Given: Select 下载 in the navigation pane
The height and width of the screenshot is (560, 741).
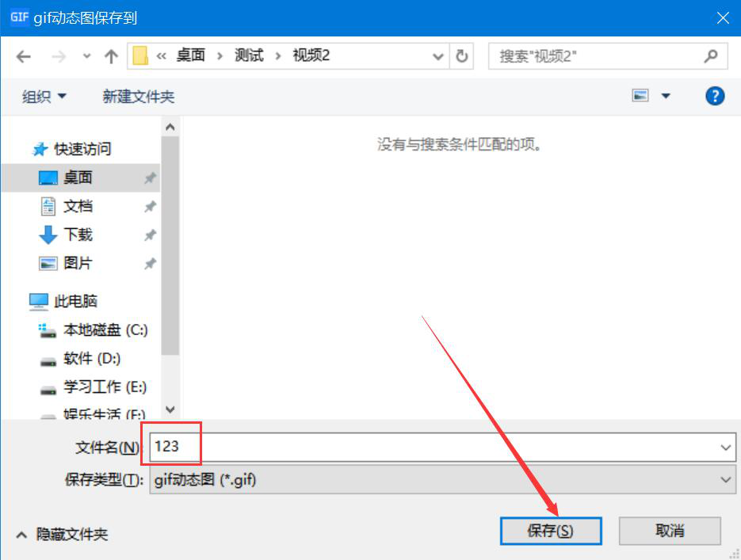Looking at the screenshot, I should (x=78, y=234).
